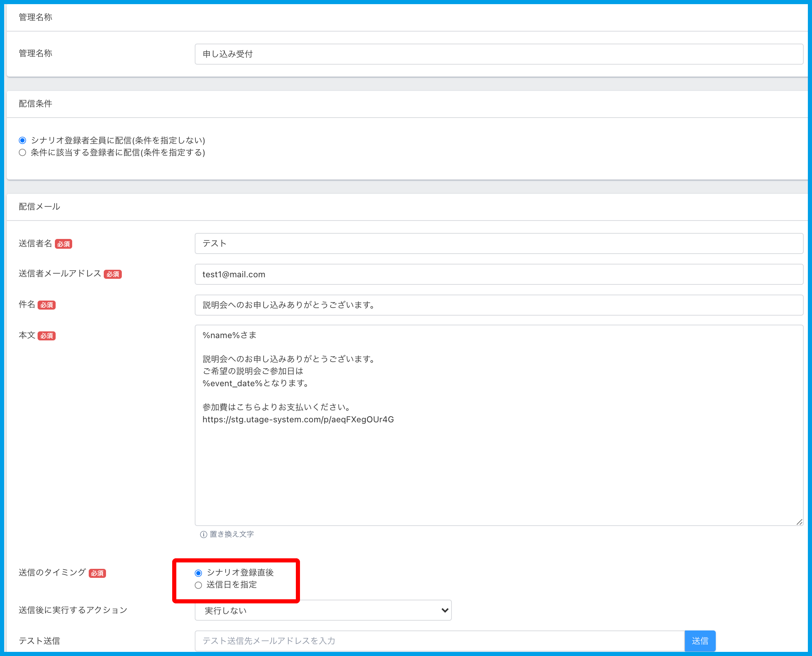This screenshot has width=812, height=656.
Task: Click the utage-system URL in body text
Action: pos(298,419)
